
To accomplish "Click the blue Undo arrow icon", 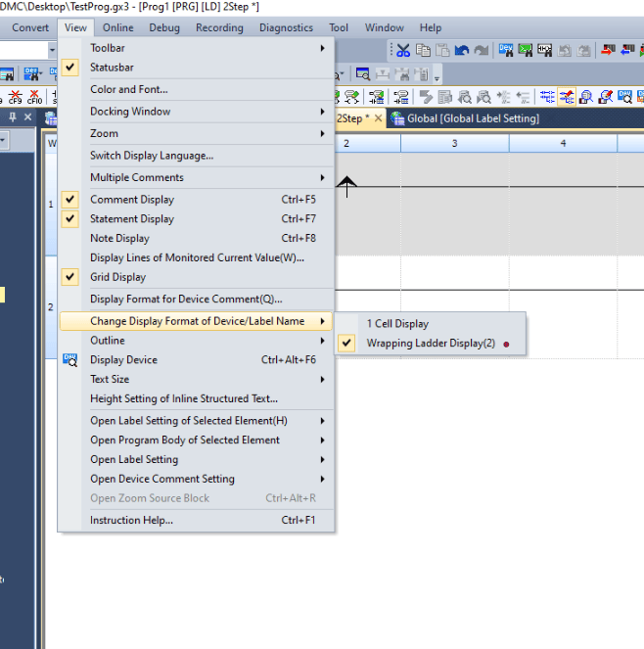I will tap(462, 51).
